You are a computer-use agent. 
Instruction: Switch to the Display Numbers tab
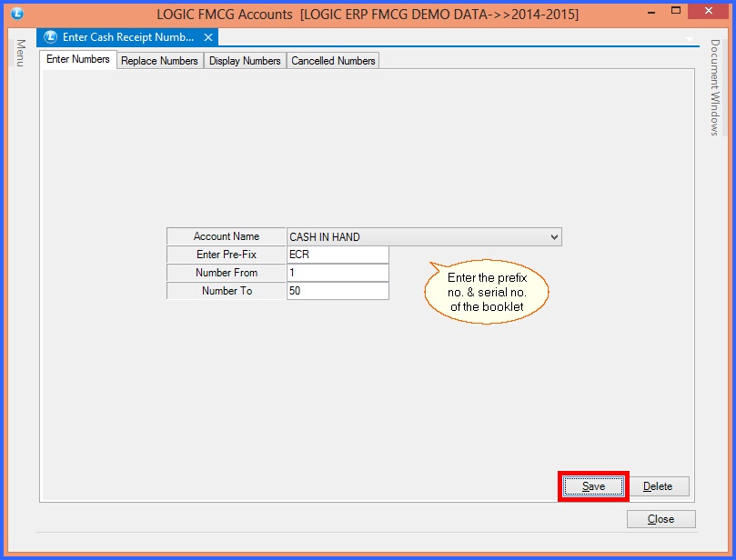[x=245, y=61]
